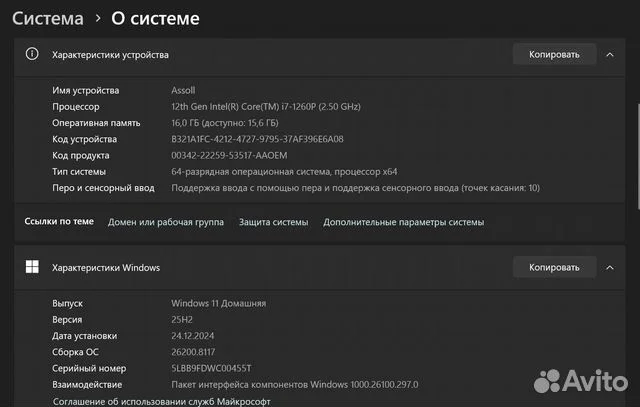The height and width of the screenshot is (407, 640).
Task: Click the Дата установки label
Action: [84, 336]
